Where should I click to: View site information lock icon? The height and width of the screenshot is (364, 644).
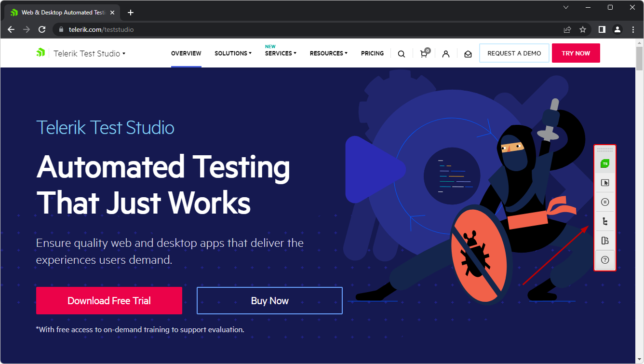point(61,29)
